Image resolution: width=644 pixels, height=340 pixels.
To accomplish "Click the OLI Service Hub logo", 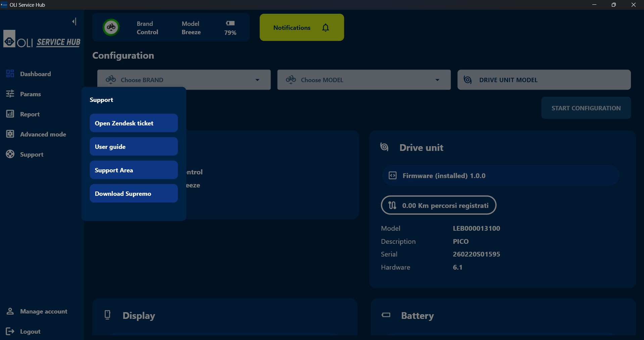I will pos(42,39).
